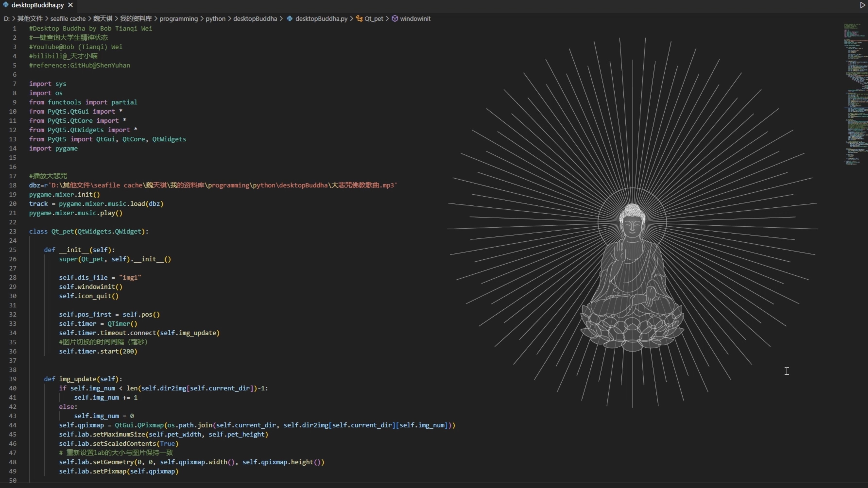Close the desktopBuddha.py editor tab
Viewport: 868px width, 488px height.
point(70,5)
